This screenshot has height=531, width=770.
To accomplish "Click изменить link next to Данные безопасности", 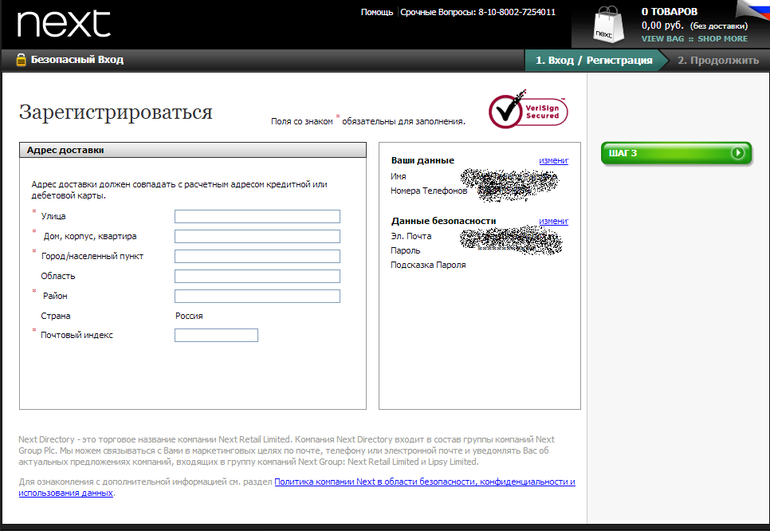I will [553, 222].
